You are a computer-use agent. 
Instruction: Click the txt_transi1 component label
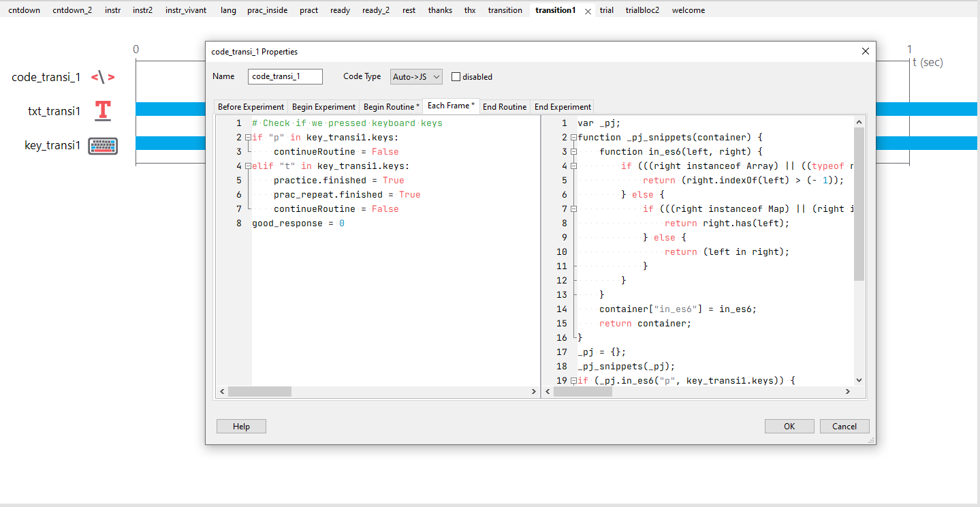pyautogui.click(x=54, y=111)
